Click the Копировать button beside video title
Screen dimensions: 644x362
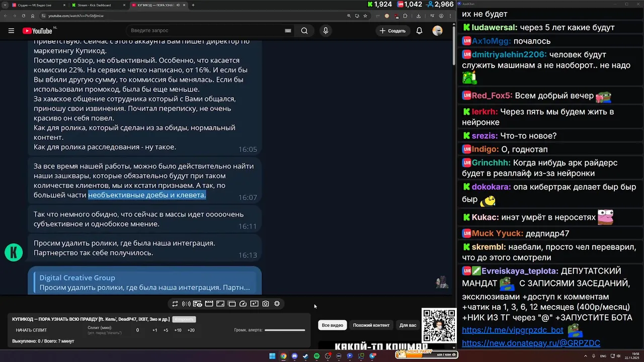click(184, 319)
